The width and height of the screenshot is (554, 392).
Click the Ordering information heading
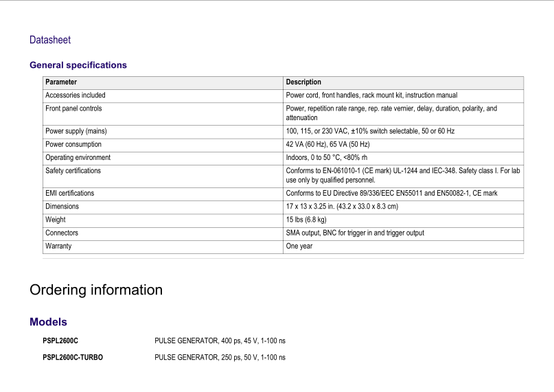(x=96, y=290)
